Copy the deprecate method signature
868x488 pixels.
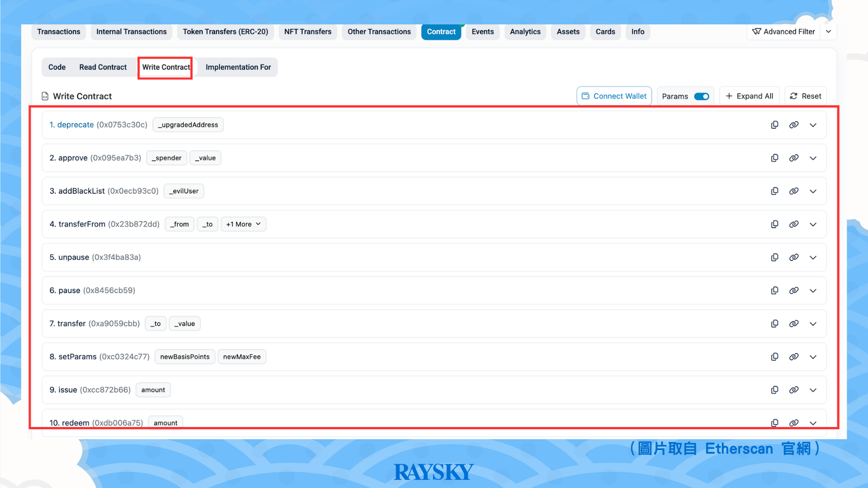[774, 125]
